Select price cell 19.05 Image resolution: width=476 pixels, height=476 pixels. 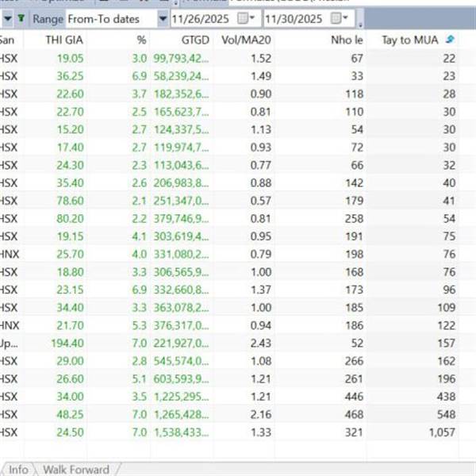(70, 58)
